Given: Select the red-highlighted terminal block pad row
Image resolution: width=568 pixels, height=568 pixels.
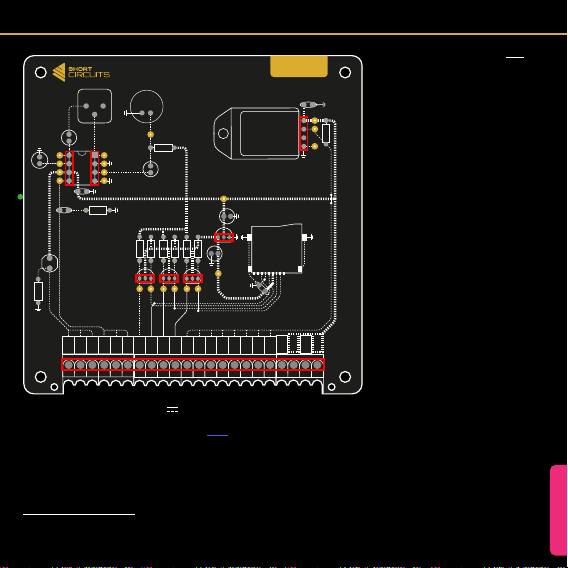Looking at the screenshot, I should coord(193,365).
